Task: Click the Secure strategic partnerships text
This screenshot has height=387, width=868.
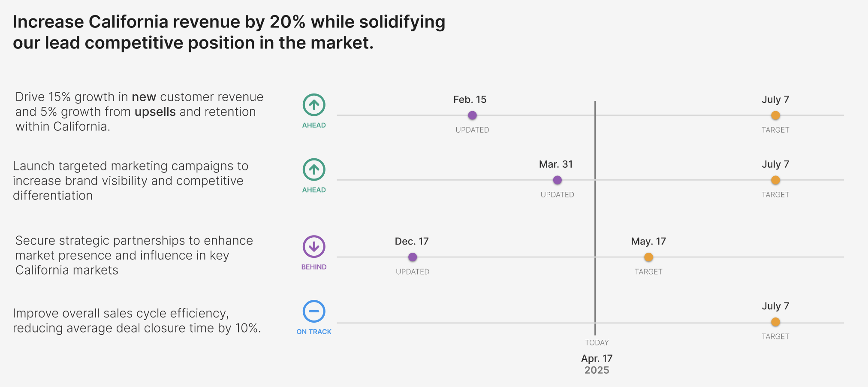Action: click(x=134, y=255)
